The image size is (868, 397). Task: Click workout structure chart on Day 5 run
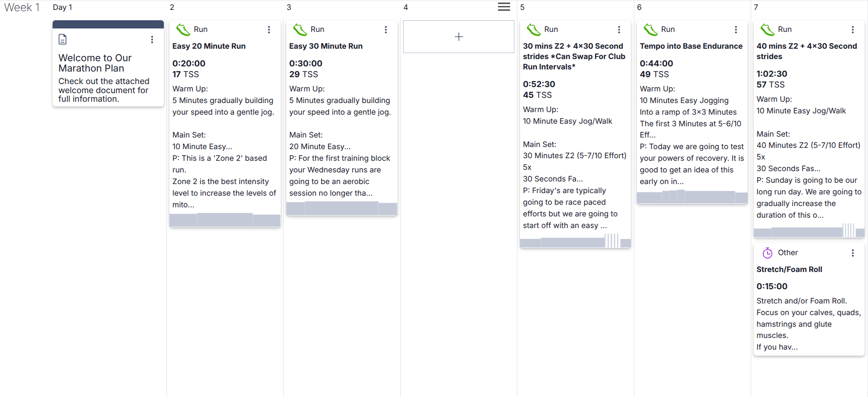[x=575, y=241]
